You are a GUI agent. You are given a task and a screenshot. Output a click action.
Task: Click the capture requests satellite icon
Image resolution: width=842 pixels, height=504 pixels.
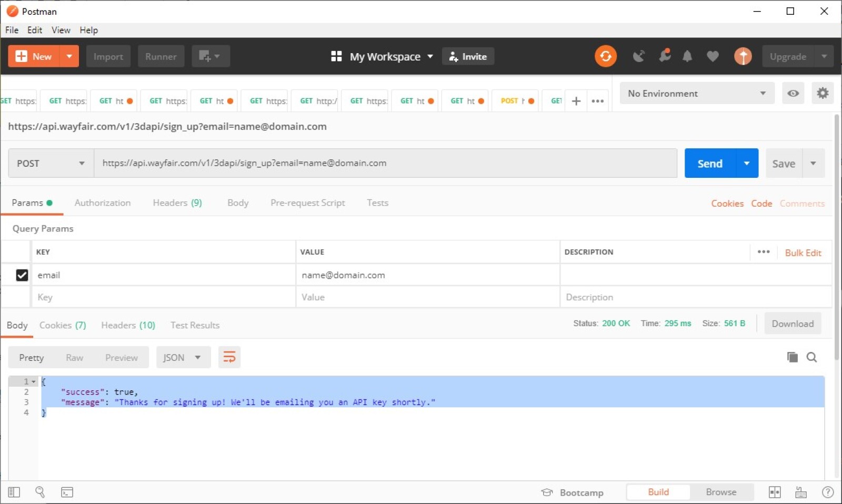(639, 56)
